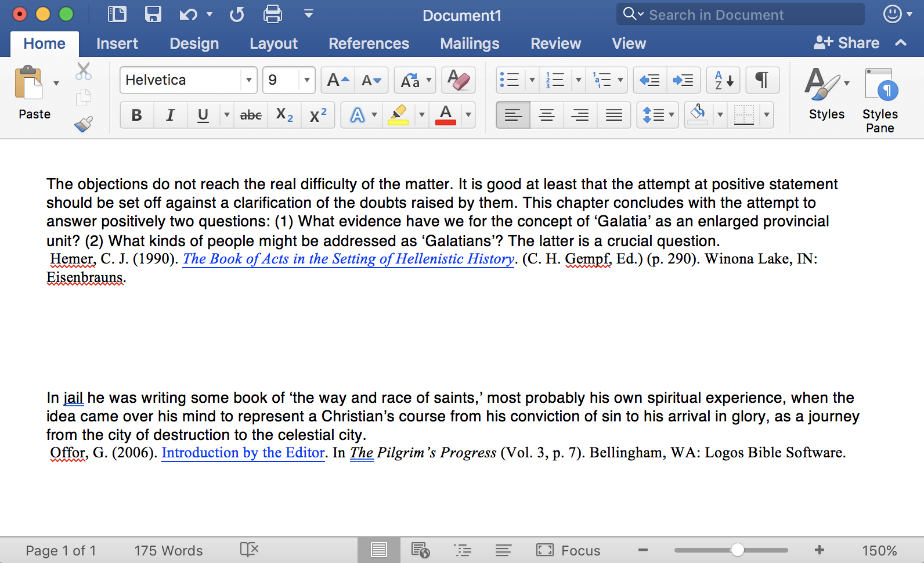
Task: Open the Mailings tab
Action: point(470,44)
